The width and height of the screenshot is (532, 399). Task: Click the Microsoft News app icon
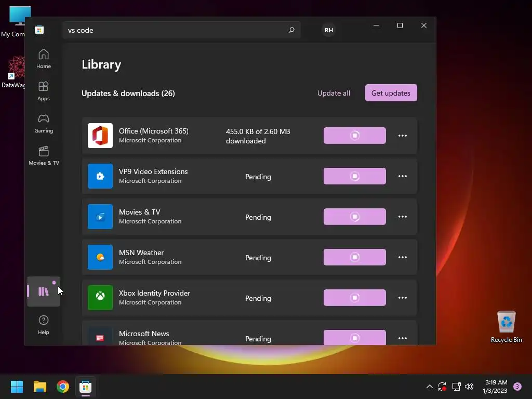click(100, 336)
